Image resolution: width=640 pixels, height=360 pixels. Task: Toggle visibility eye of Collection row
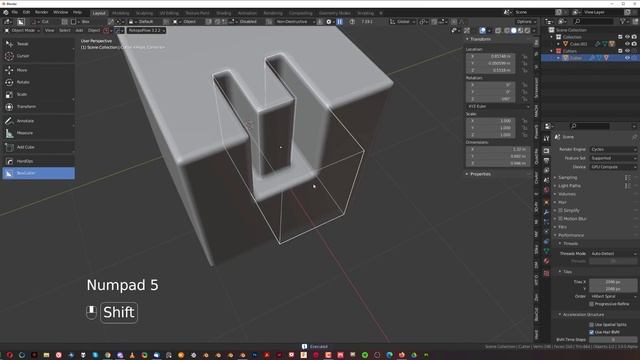627,37
